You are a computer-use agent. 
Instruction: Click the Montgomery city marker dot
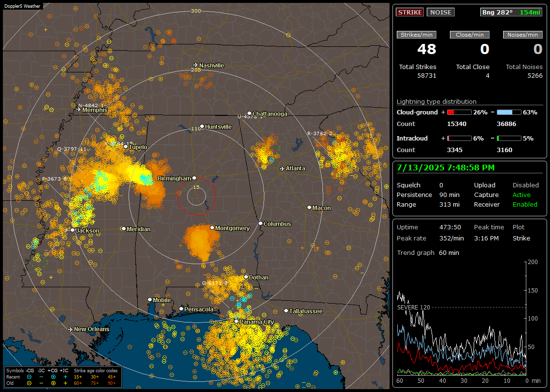[212, 228]
